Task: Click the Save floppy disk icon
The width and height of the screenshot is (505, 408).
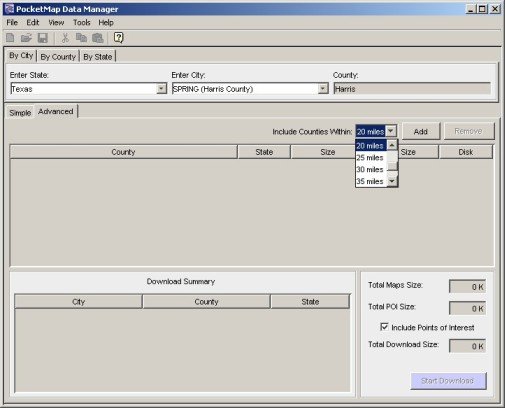Action: pos(43,38)
